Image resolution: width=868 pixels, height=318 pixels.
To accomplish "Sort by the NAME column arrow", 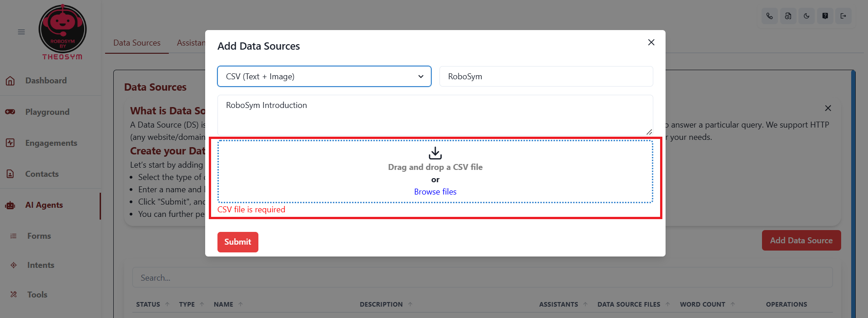I will 240,304.
